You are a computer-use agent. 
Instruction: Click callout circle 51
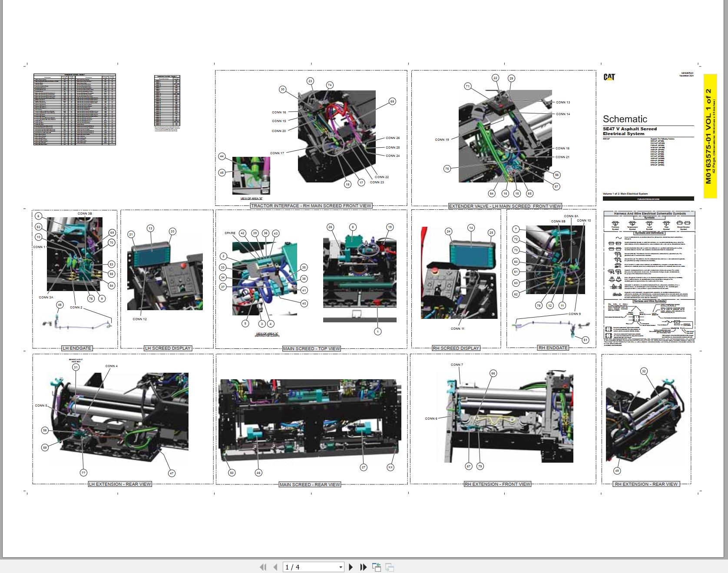tap(586, 340)
